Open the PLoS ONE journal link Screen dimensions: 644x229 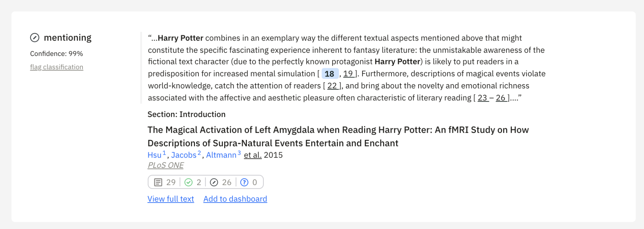[166, 165]
